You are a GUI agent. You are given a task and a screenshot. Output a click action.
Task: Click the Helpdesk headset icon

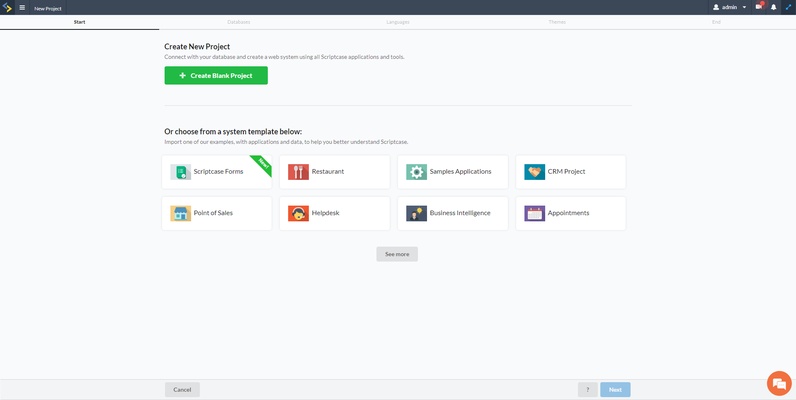click(298, 213)
